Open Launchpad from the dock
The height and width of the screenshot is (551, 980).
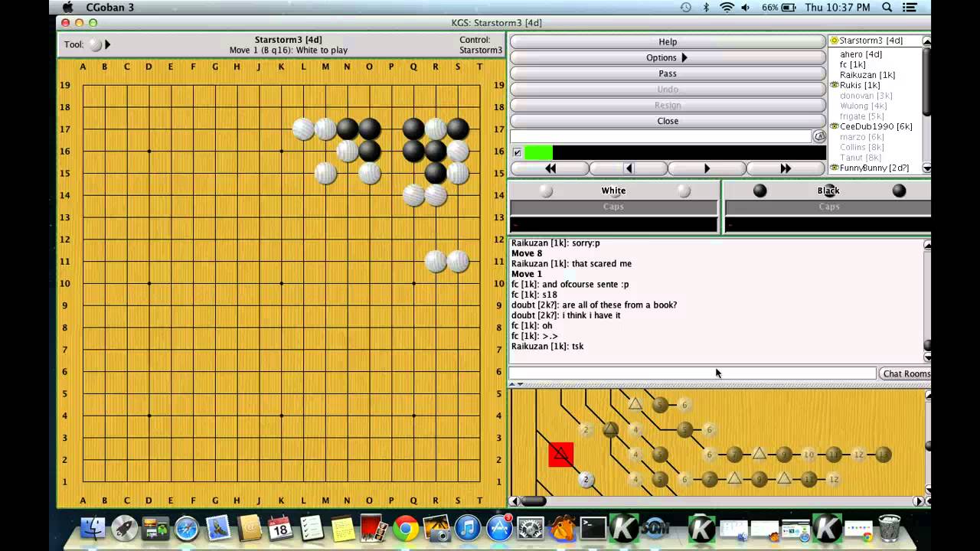click(x=124, y=529)
